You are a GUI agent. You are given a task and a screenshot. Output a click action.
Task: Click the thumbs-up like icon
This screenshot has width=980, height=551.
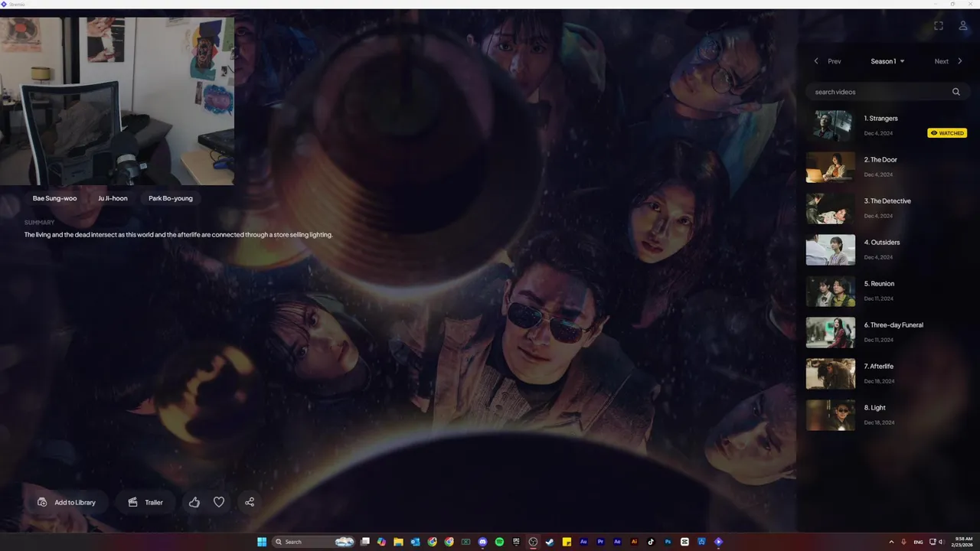[x=194, y=502]
